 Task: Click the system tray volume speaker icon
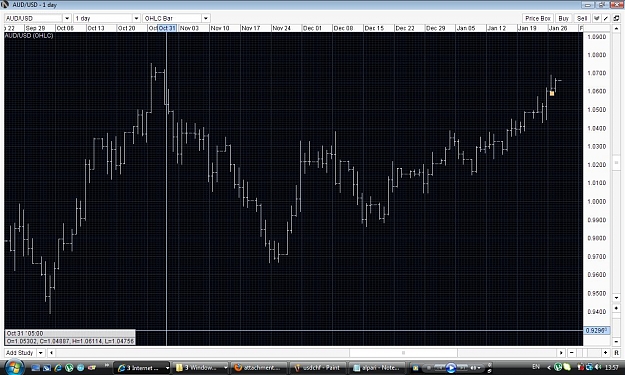(x=598, y=367)
